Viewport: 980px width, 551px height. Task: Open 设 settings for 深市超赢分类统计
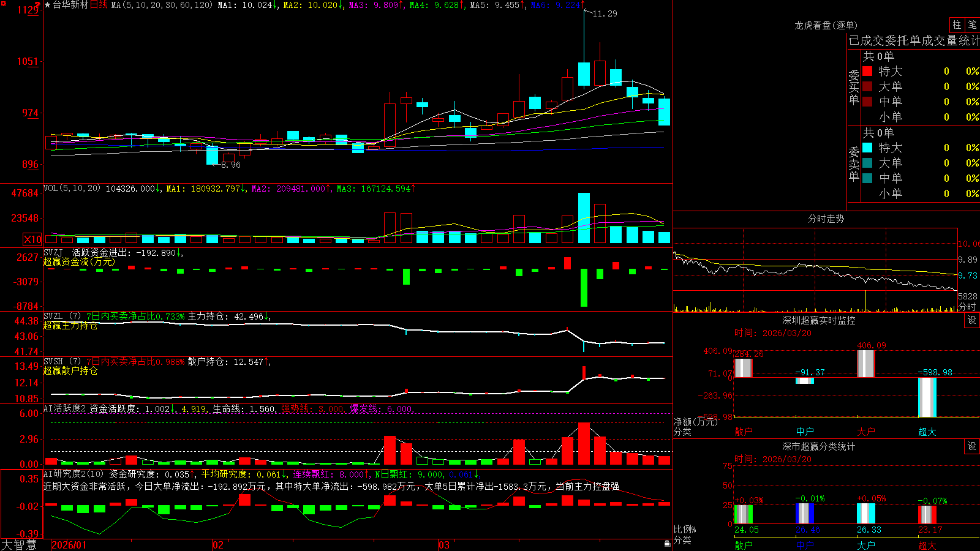(972, 446)
